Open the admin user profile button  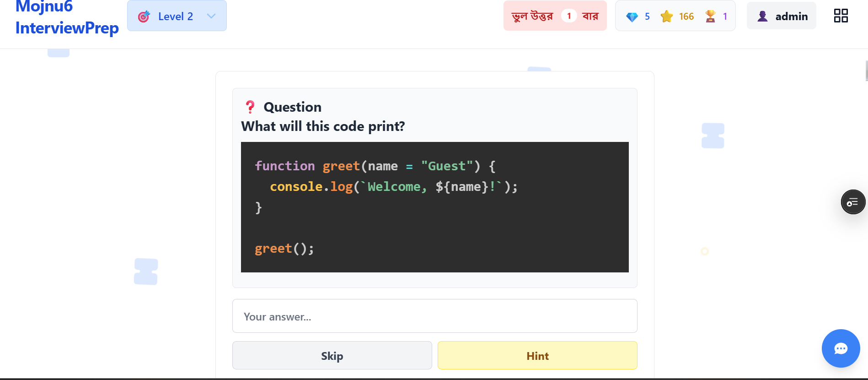[781, 16]
